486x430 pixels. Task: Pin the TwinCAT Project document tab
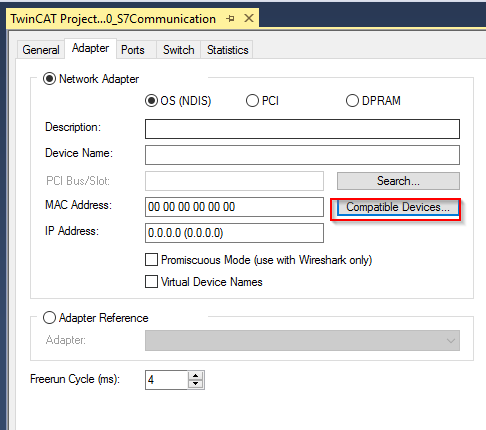coord(230,19)
